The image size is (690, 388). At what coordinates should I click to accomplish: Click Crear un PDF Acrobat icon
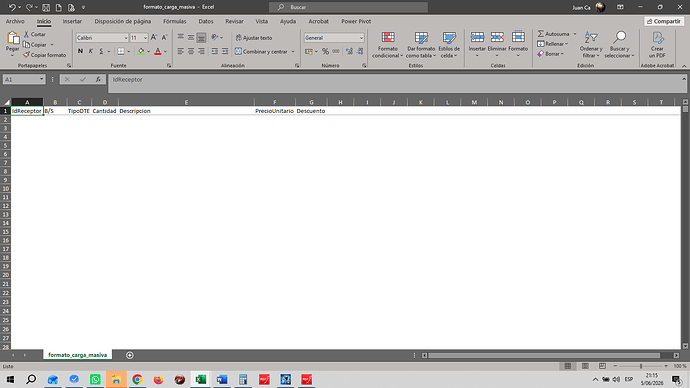coord(657,45)
